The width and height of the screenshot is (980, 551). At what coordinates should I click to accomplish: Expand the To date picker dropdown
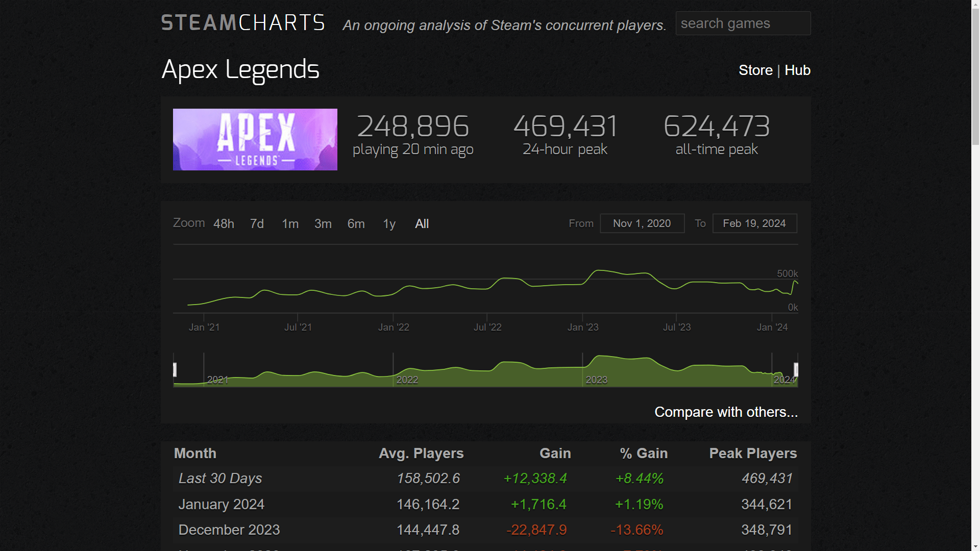[x=754, y=223]
